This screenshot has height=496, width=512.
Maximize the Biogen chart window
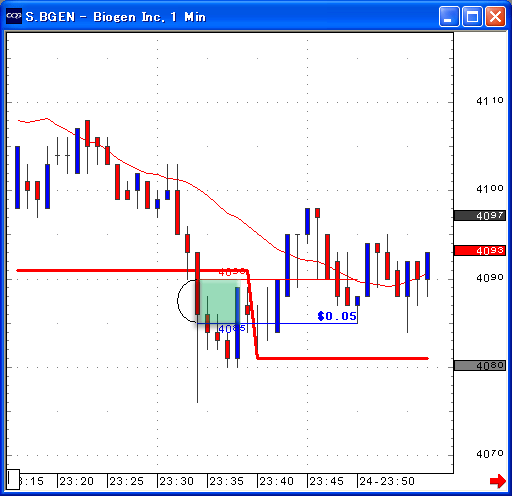point(472,16)
